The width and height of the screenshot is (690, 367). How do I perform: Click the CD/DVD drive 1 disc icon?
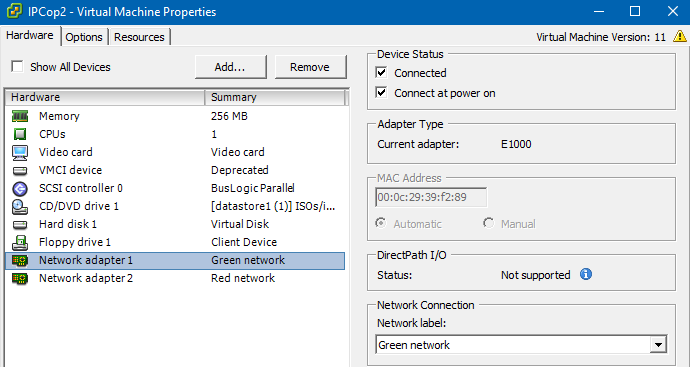[x=20, y=206]
